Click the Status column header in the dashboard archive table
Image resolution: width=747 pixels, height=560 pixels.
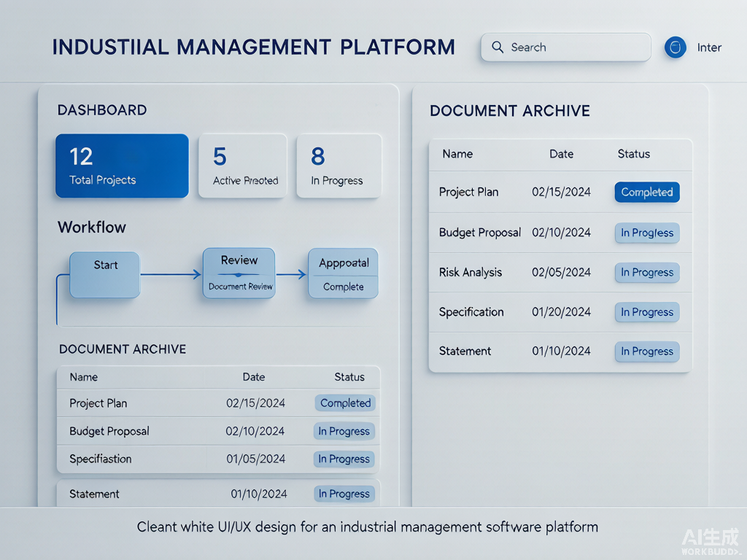[349, 377]
